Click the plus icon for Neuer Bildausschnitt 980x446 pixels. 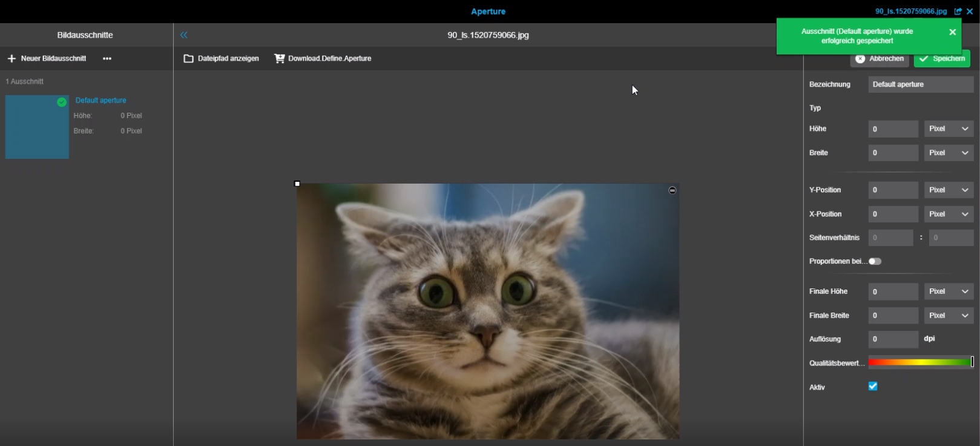(x=12, y=59)
